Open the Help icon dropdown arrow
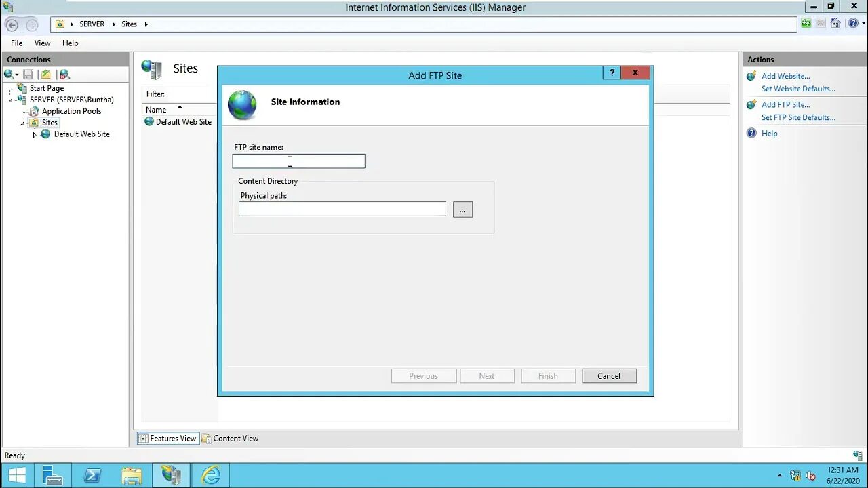 click(862, 24)
